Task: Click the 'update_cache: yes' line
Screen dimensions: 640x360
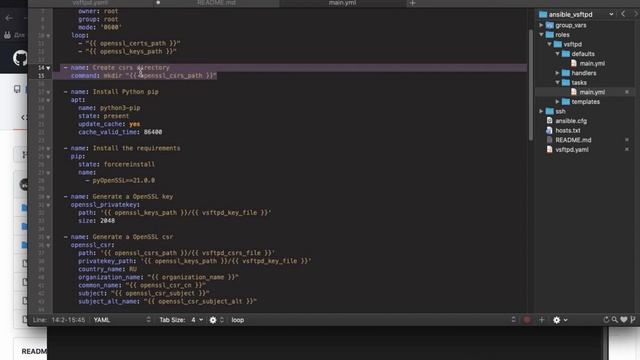Action: point(109,124)
